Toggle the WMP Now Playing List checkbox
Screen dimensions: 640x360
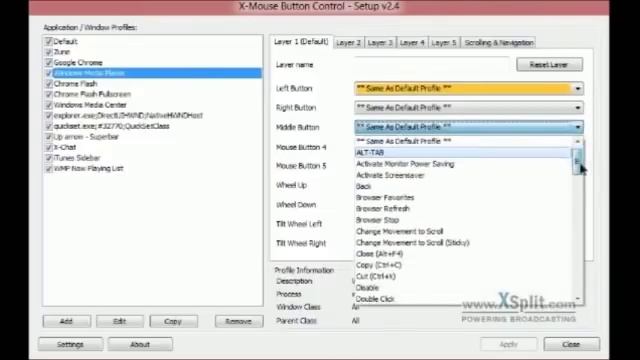click(x=49, y=169)
